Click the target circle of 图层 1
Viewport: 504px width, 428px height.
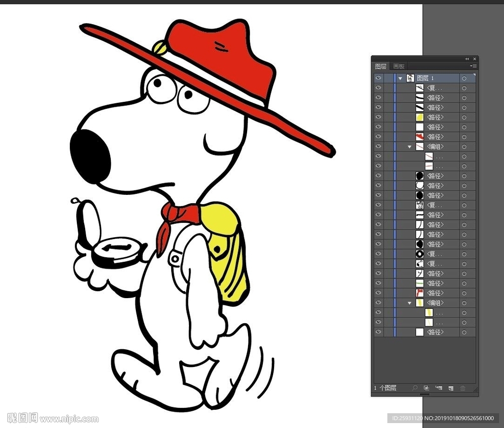464,78
